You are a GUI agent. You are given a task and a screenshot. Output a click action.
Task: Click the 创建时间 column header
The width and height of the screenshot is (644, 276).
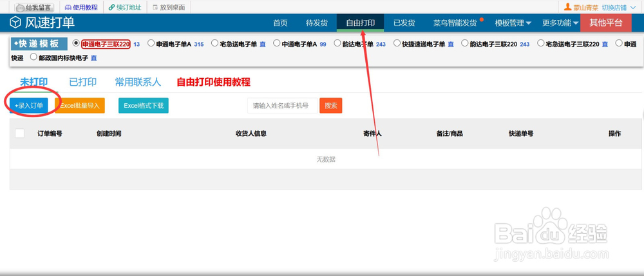(109, 133)
